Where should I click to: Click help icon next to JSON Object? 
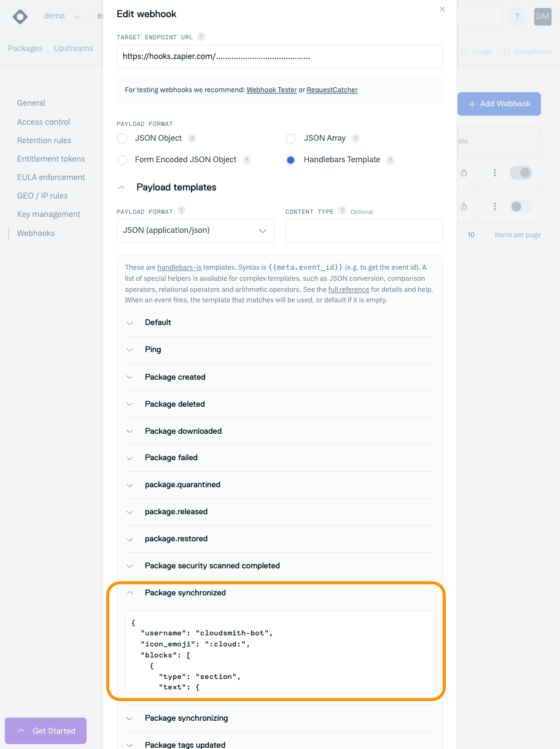coord(192,138)
